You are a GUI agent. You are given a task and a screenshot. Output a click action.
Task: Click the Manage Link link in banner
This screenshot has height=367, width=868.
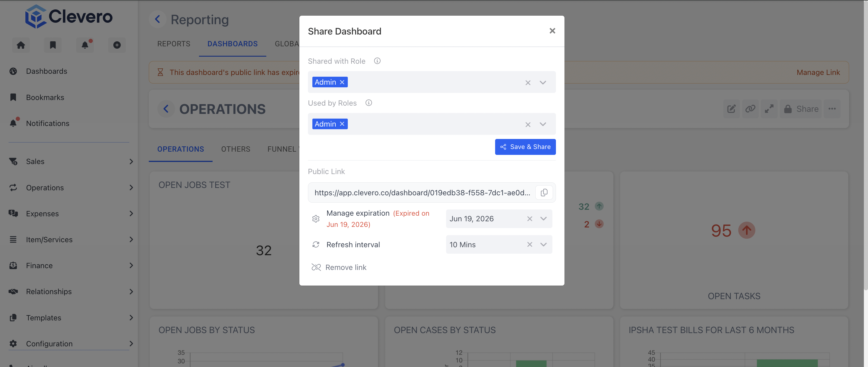coord(818,72)
